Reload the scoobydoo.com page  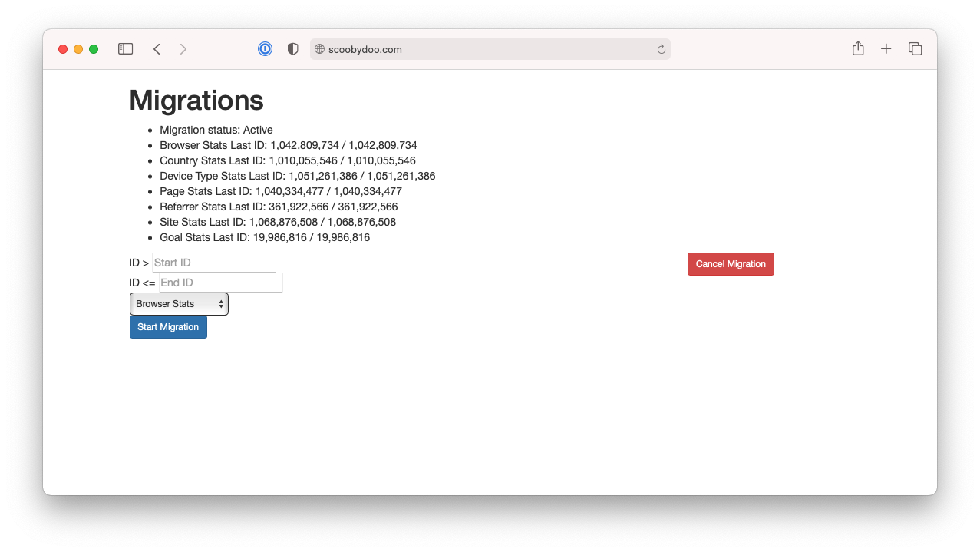point(661,48)
